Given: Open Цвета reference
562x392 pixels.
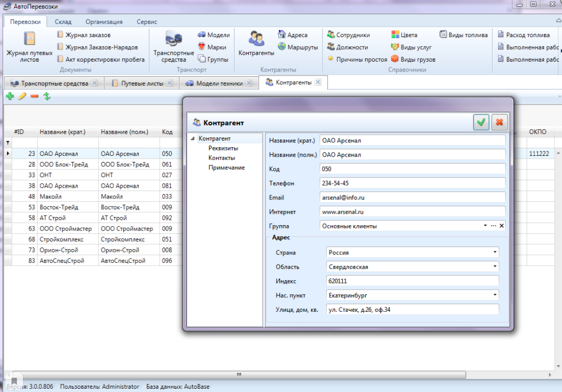Looking at the screenshot, I should 404,35.
